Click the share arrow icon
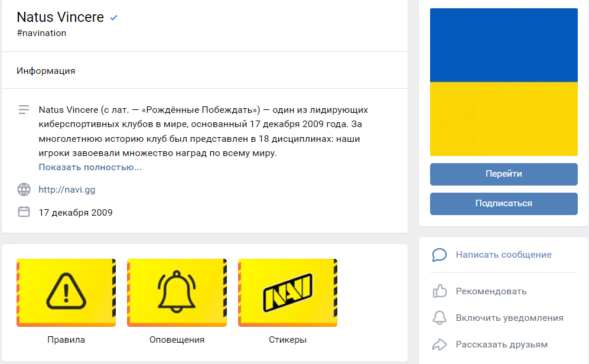Image resolution: width=589 pixels, height=364 pixels. (439, 344)
